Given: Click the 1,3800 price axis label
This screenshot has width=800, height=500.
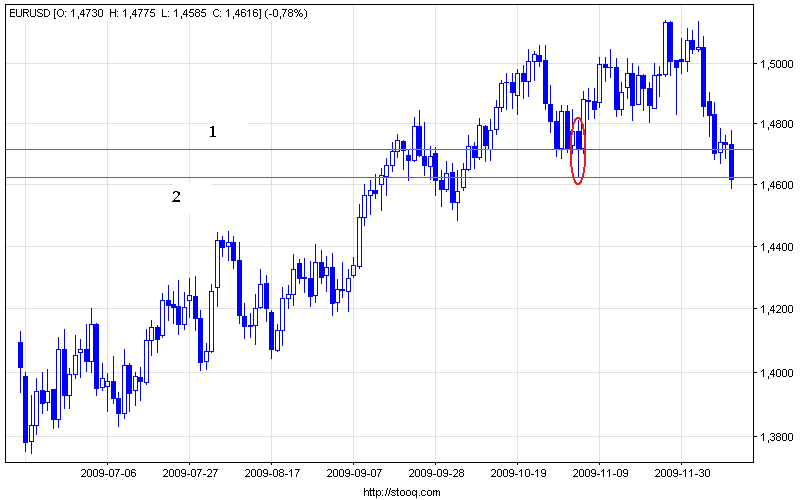Looking at the screenshot, I should point(776,437).
